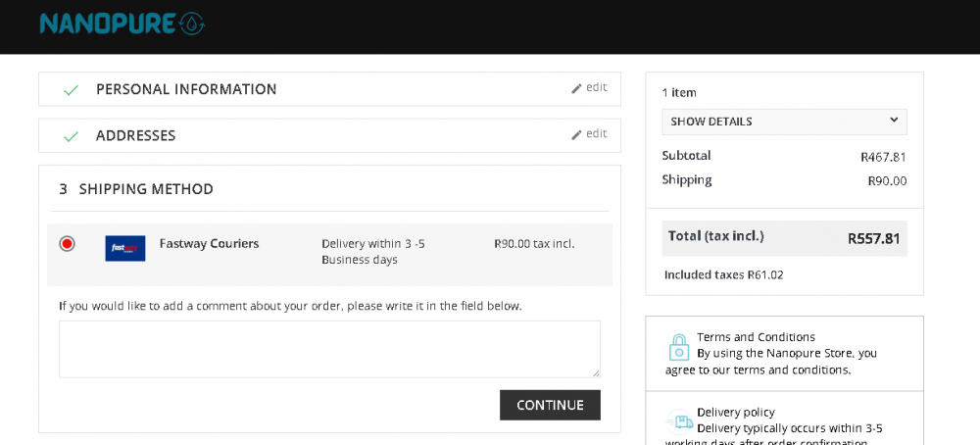The height and width of the screenshot is (445, 980).
Task: Open the Delivery policy link
Action: 735,413
